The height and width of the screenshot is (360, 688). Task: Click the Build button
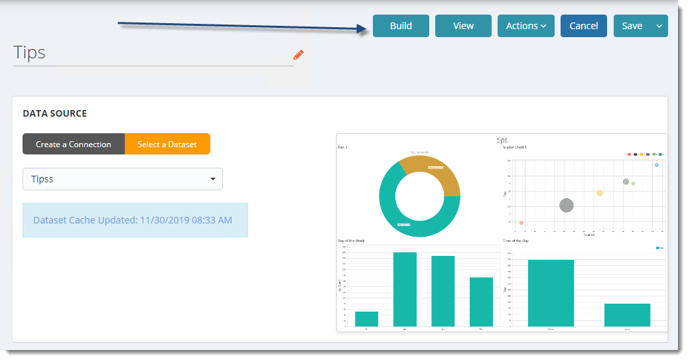[x=401, y=26]
